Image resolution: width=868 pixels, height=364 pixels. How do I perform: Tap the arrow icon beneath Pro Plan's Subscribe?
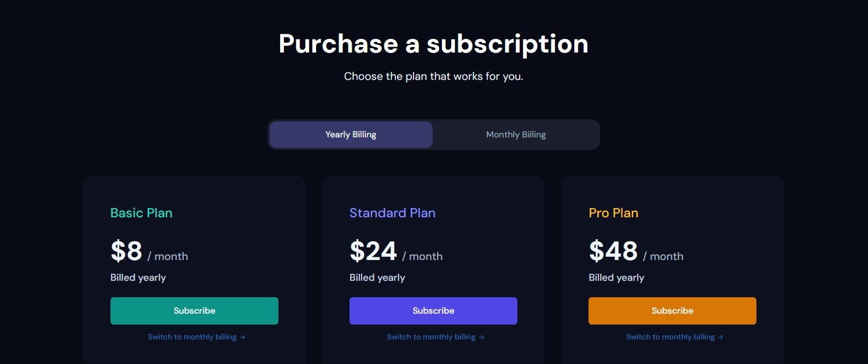coord(720,337)
